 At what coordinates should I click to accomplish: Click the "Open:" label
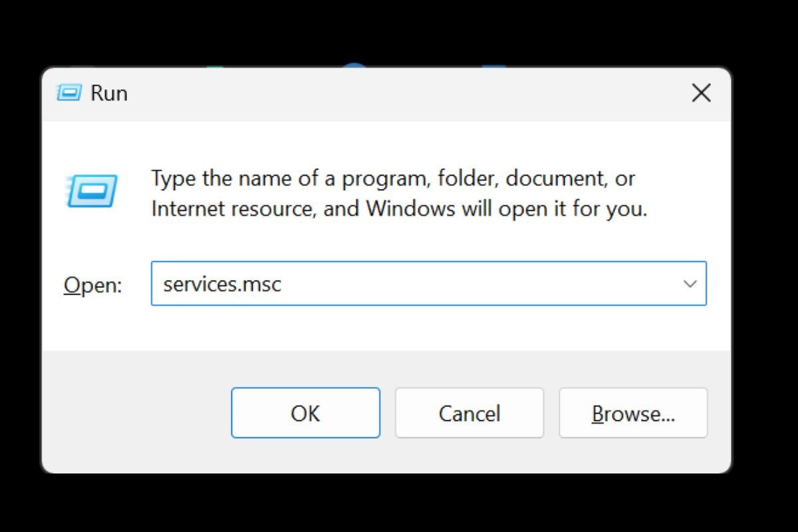[x=92, y=285]
